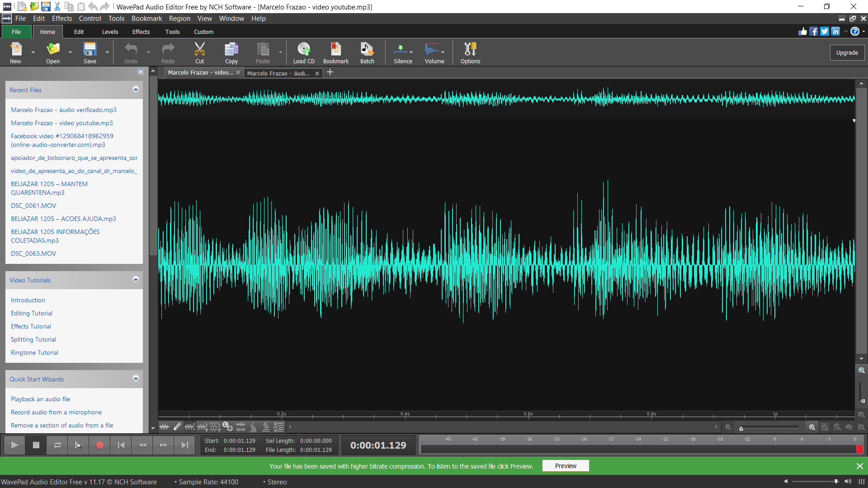This screenshot has width=868, height=488.
Task: Click the Rewind button
Action: coord(142,445)
